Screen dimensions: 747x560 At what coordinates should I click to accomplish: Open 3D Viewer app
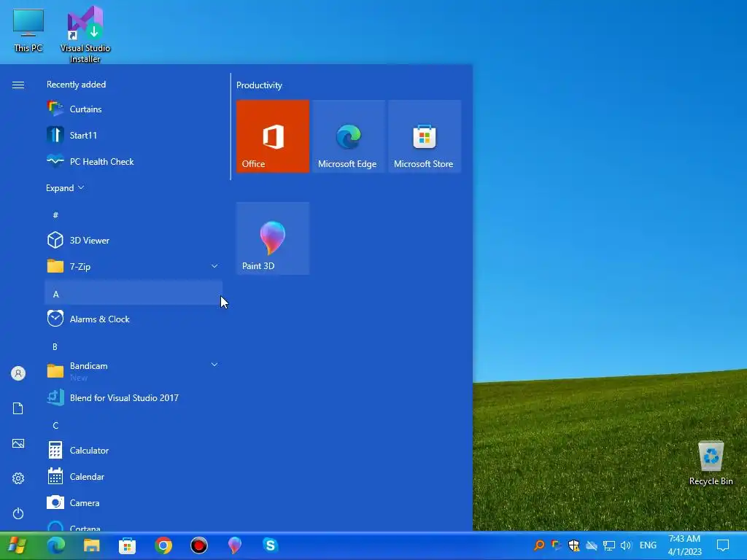pos(133,240)
